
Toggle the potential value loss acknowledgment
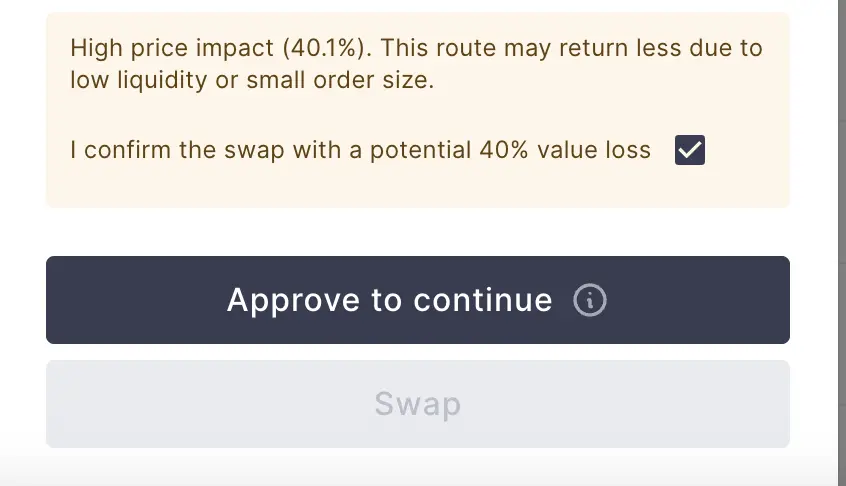click(x=690, y=151)
